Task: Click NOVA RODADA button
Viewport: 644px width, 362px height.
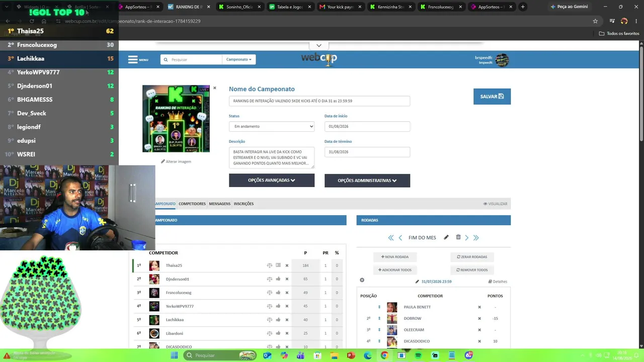Action: tap(395, 257)
